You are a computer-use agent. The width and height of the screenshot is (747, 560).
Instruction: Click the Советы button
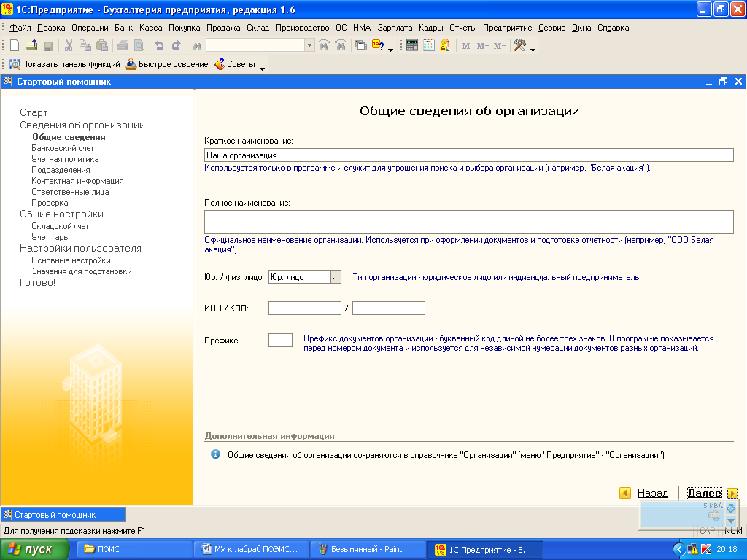(x=236, y=64)
